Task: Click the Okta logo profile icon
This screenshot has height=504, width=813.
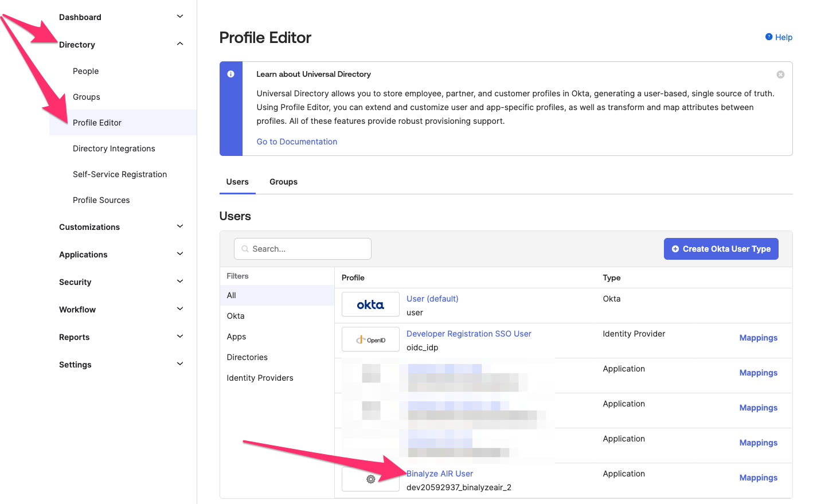Action: (x=370, y=304)
